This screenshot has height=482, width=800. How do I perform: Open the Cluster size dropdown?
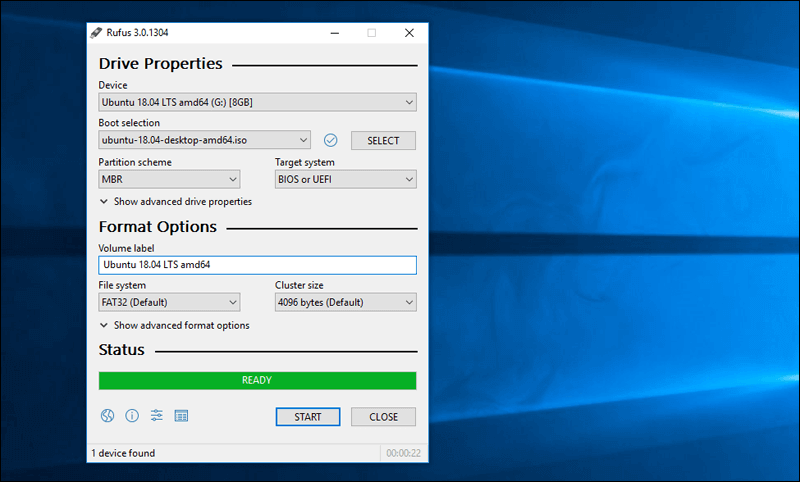click(x=345, y=302)
